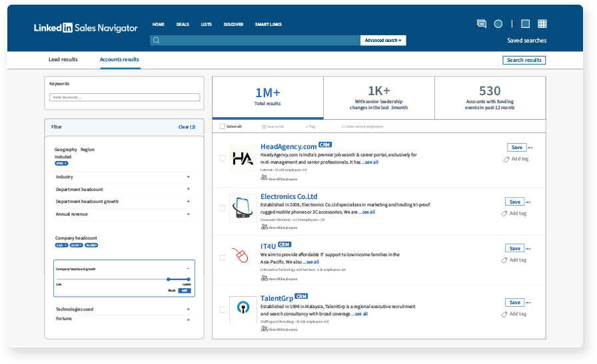Click the Save to list icon
597x364 pixels.
[x=264, y=126]
